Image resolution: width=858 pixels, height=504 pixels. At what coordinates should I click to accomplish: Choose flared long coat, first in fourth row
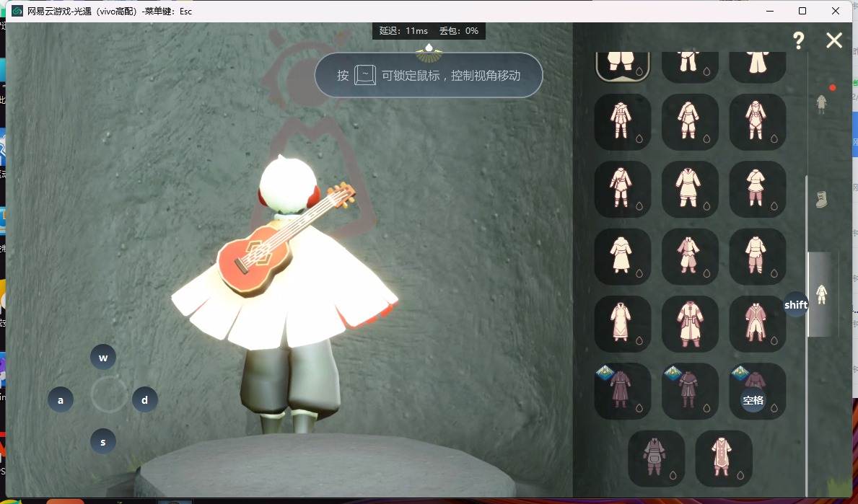tap(622, 257)
